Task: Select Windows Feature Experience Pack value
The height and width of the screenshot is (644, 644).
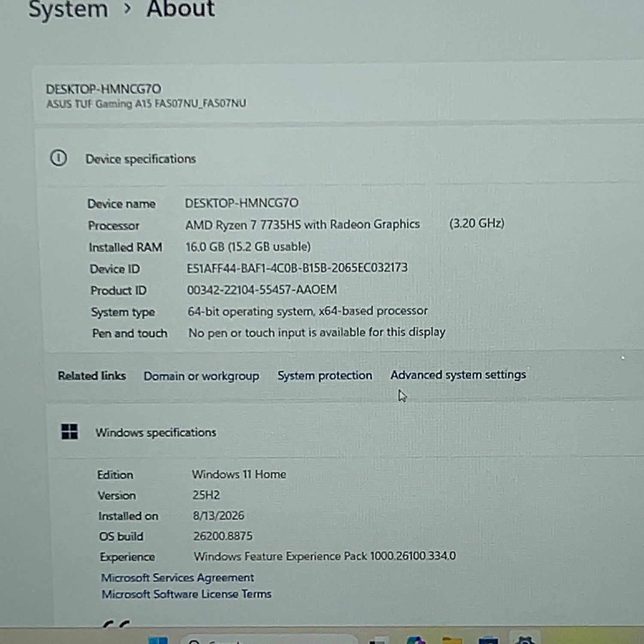Action: point(325,556)
